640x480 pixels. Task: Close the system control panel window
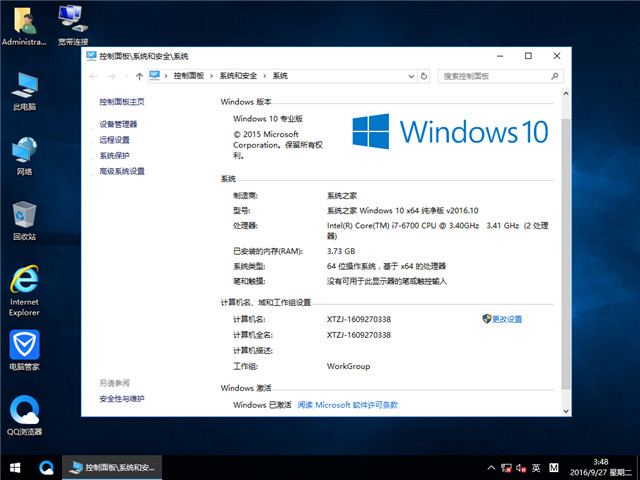tap(557, 56)
